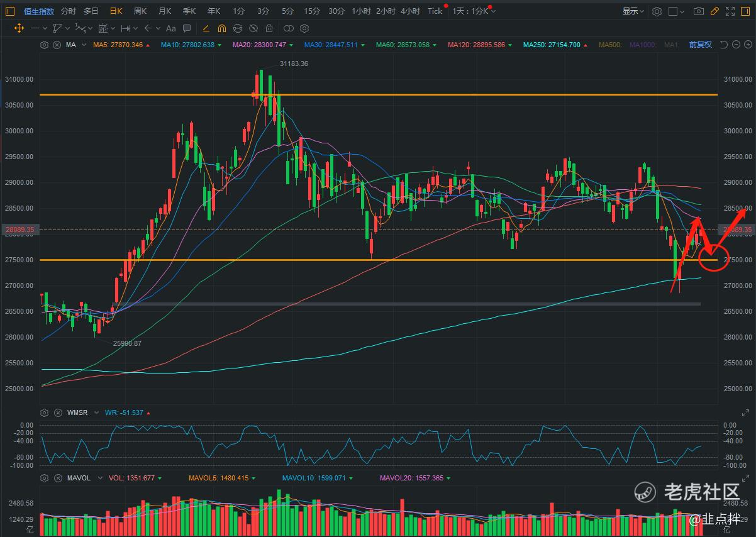Click the overlapping circles compare icon
Image resolution: width=756 pixels, height=537 pixels.
point(289,28)
